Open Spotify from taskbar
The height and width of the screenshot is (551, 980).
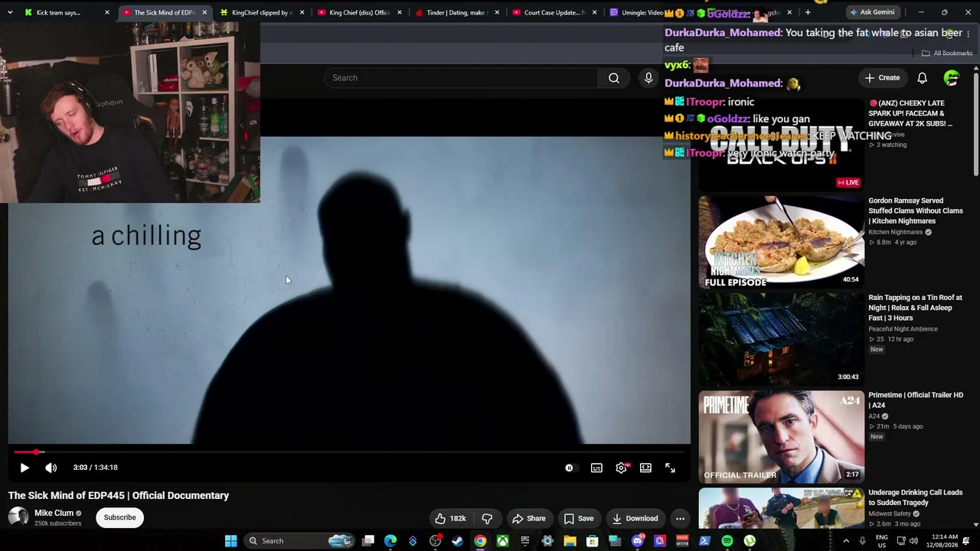coord(727,541)
